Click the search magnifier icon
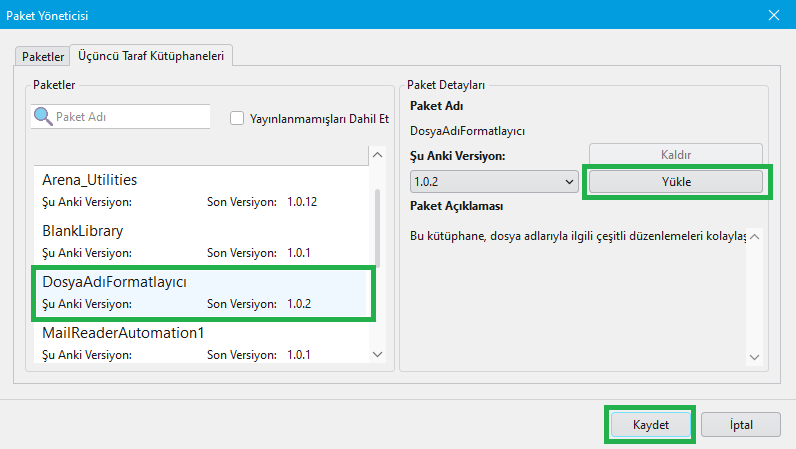The height and width of the screenshot is (449, 796). [x=43, y=116]
